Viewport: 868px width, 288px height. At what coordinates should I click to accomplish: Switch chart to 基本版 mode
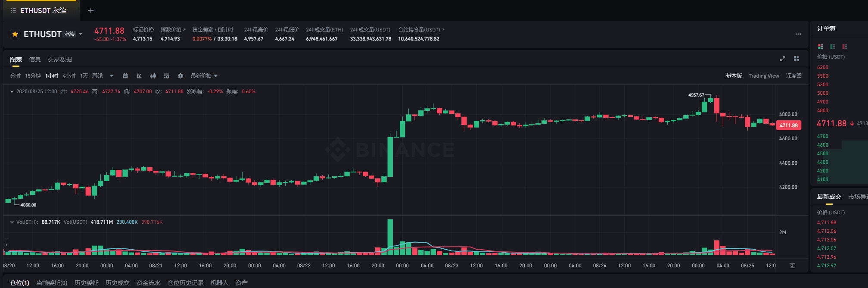click(734, 76)
